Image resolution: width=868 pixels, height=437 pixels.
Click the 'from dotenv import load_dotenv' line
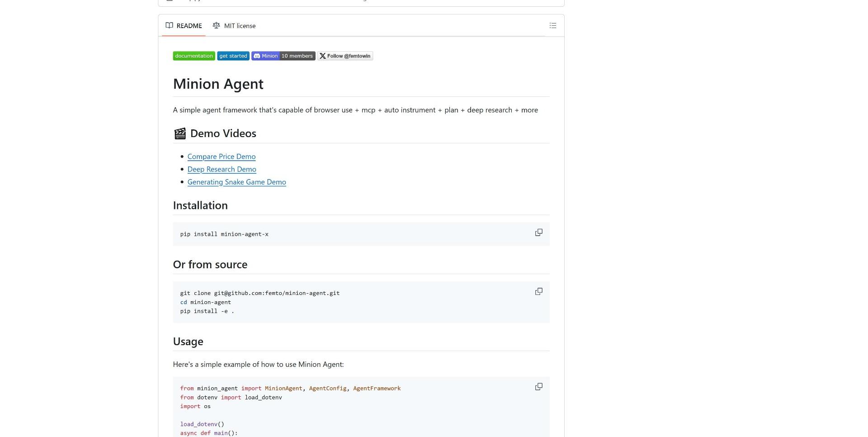point(231,398)
